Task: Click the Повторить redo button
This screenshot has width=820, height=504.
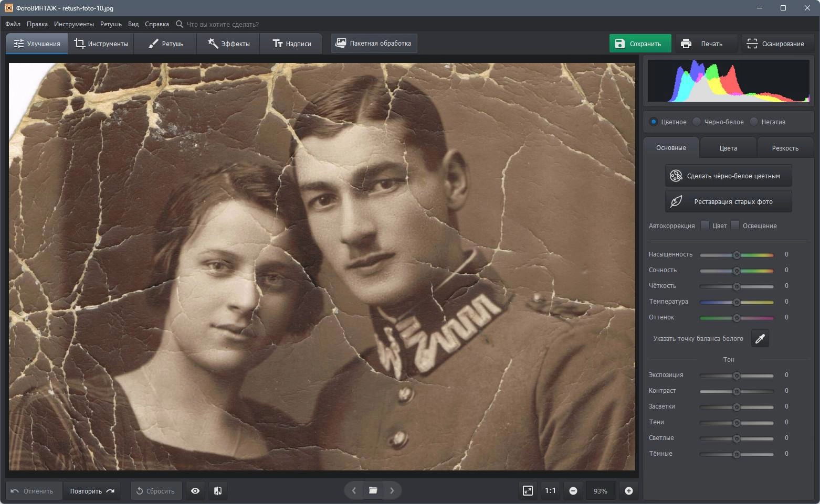Action: click(92, 491)
